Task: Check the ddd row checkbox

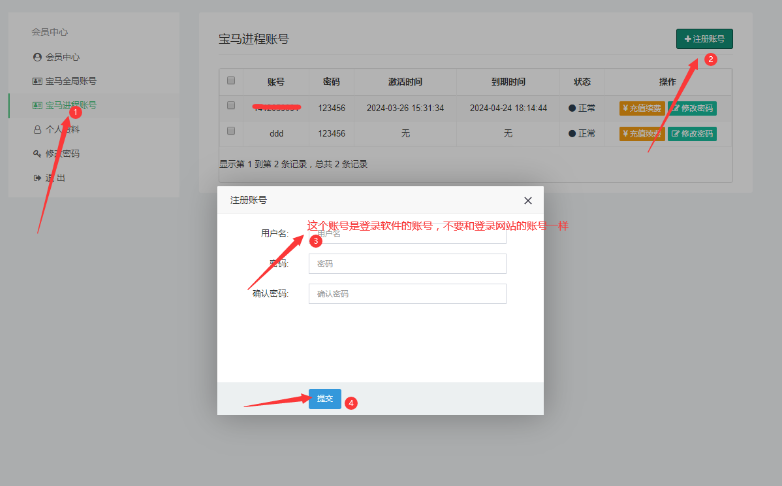Action: click(231, 131)
